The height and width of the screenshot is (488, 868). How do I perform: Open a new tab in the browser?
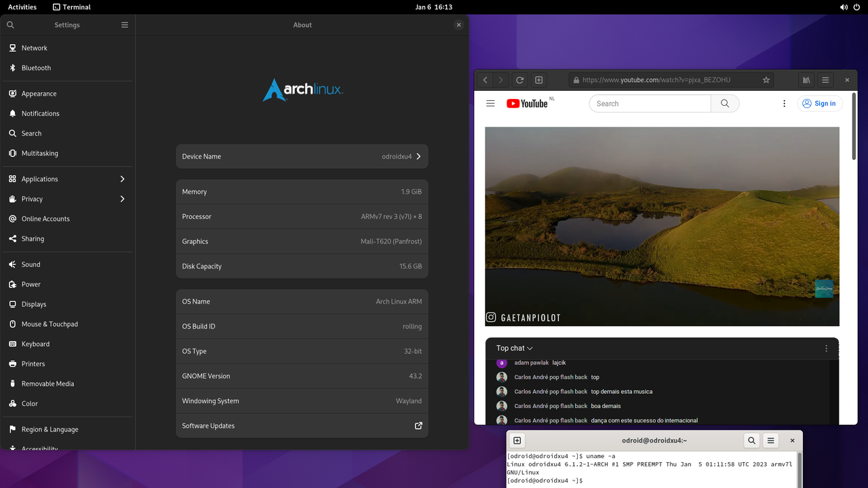click(538, 80)
